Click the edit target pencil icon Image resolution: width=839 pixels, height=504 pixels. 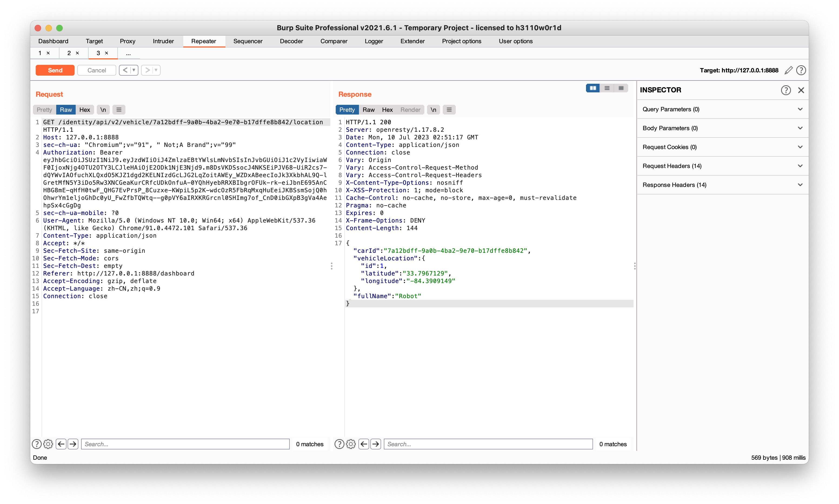tap(788, 70)
